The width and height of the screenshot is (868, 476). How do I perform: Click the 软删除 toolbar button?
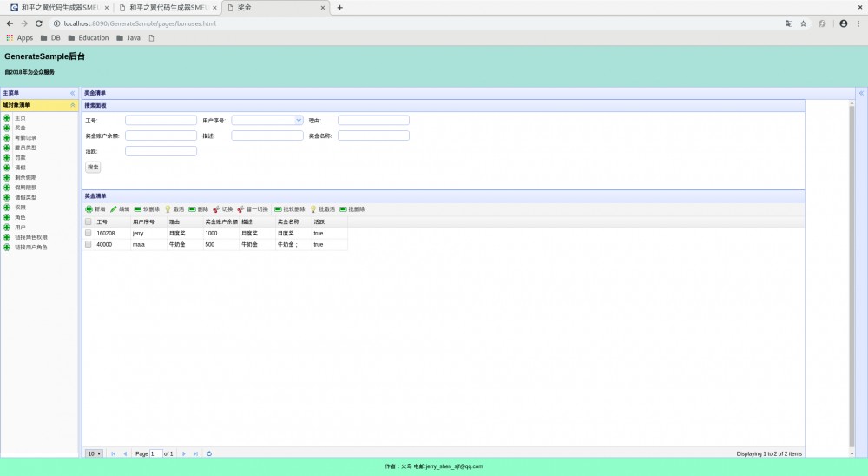(147, 209)
